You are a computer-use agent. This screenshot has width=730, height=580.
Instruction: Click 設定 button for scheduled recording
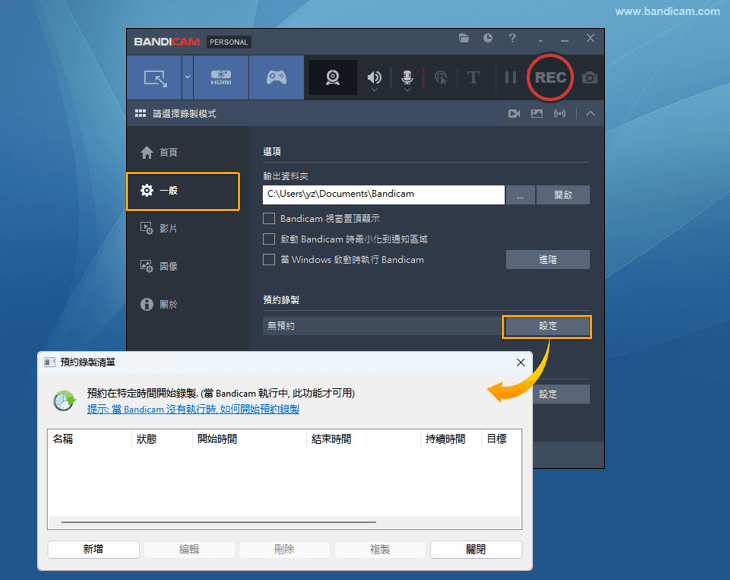(547, 326)
